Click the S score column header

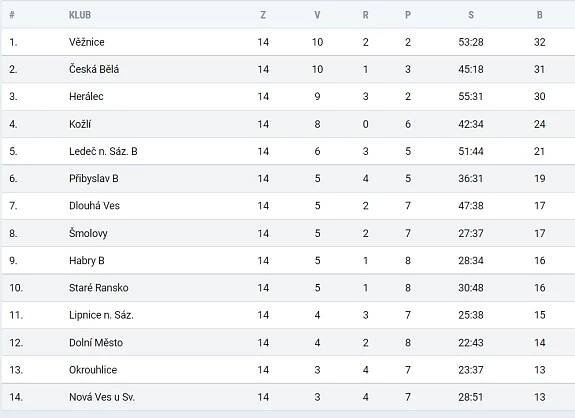click(471, 15)
